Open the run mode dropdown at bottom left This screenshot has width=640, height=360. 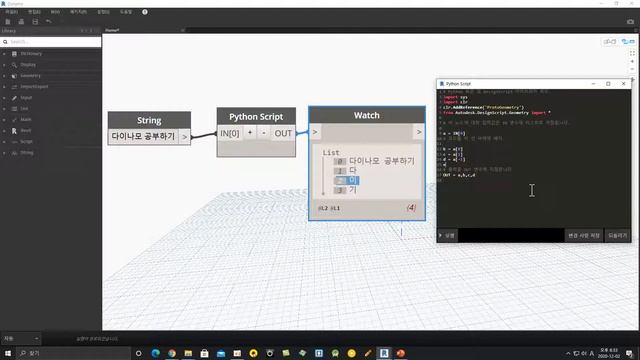click(x=21, y=338)
